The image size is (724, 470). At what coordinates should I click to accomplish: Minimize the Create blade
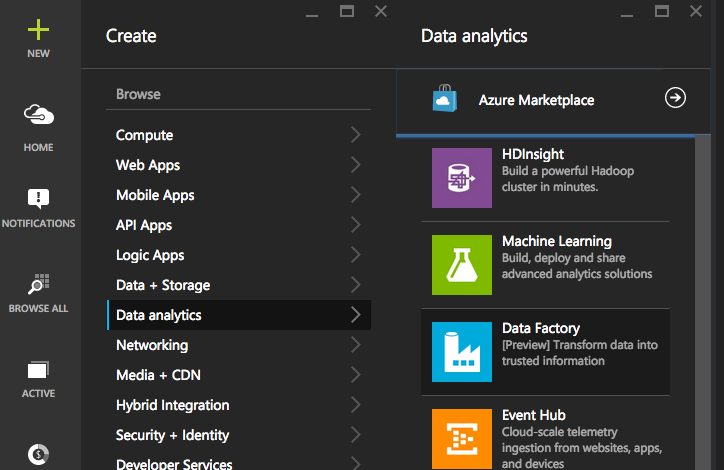pos(312,15)
